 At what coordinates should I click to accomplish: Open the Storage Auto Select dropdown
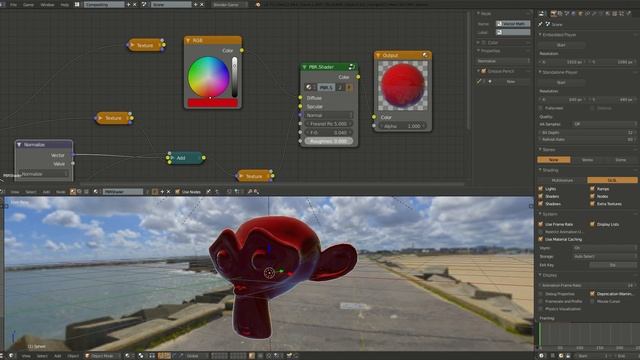(604, 256)
